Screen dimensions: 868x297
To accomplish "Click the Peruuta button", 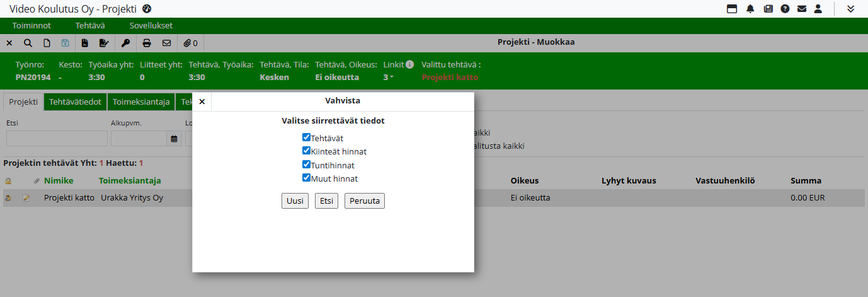I will [364, 201].
